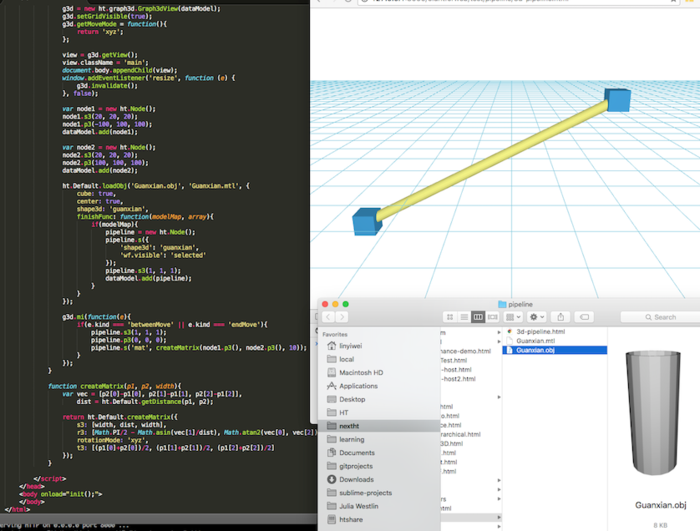Viewport: 700px width, 531px height.
Task: Select blue cube at pipe's upper end
Action: 618,100
